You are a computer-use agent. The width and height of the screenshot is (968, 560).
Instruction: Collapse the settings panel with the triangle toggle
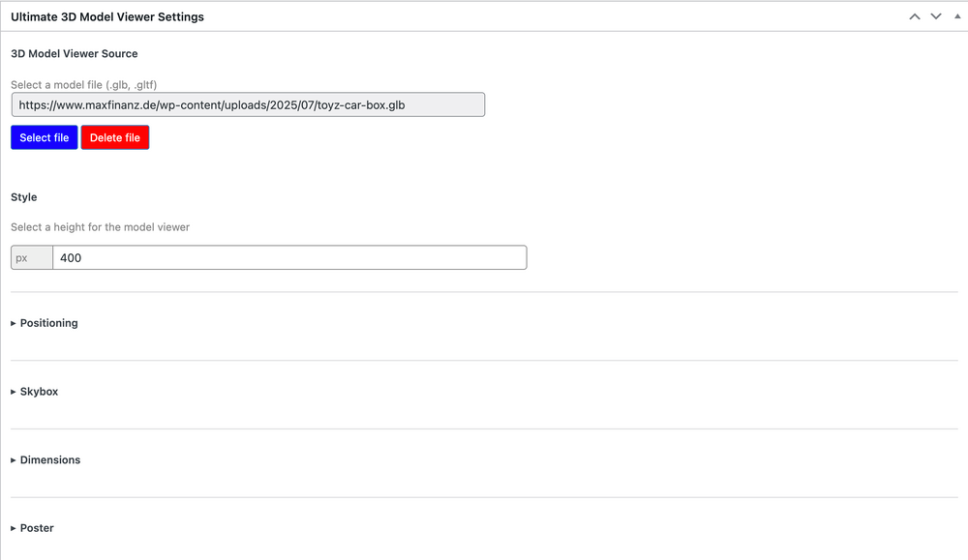(957, 16)
